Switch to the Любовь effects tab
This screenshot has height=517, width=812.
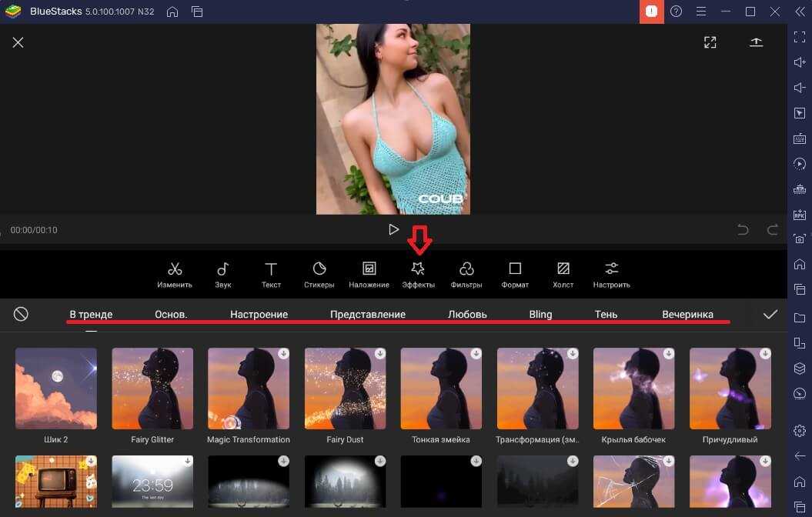467,315
